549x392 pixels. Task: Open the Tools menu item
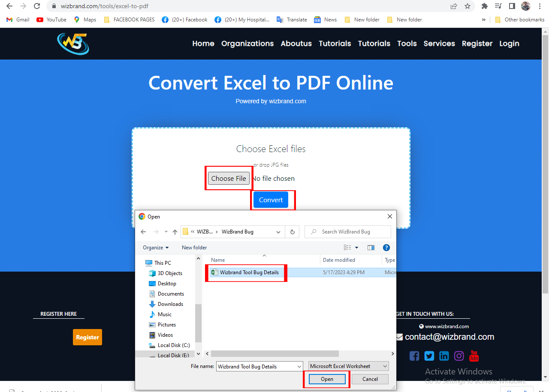(407, 44)
